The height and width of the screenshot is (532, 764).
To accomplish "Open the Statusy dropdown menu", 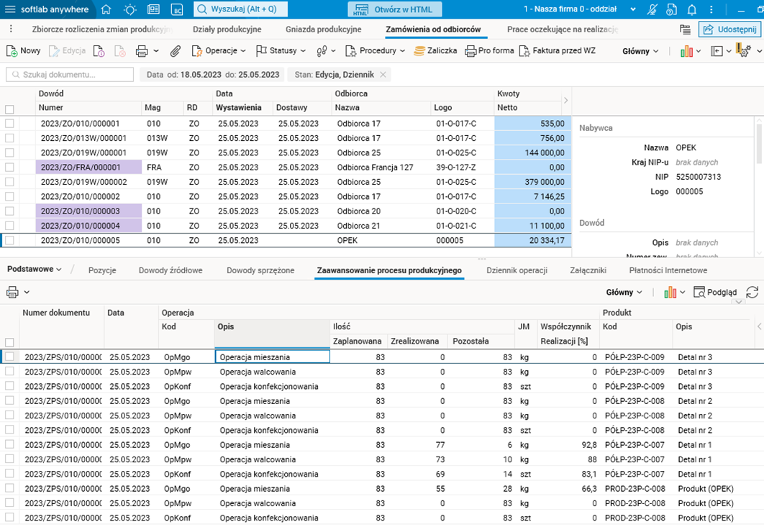I will [281, 51].
